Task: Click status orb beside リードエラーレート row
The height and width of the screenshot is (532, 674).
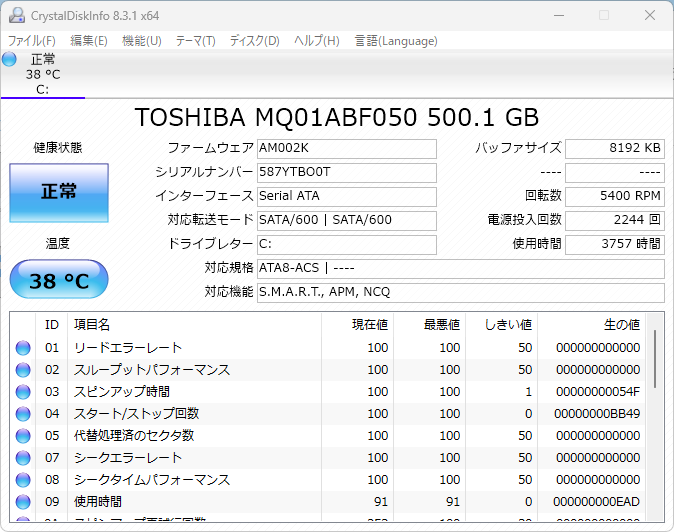Action: [x=23, y=348]
